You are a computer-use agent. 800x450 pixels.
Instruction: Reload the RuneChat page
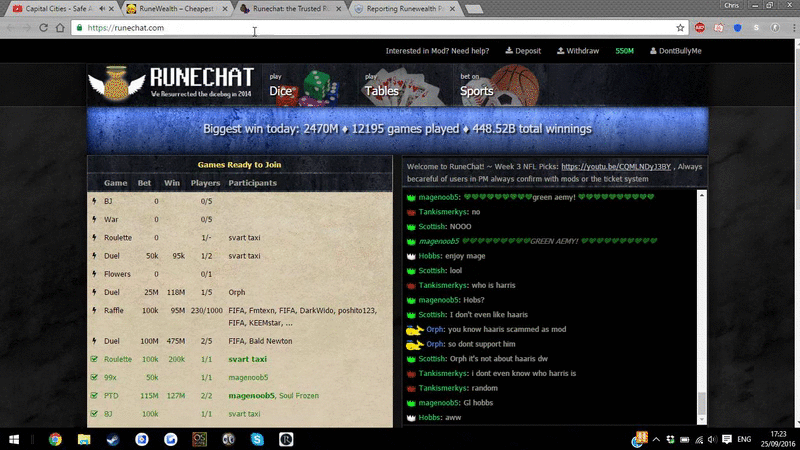[x=43, y=28]
